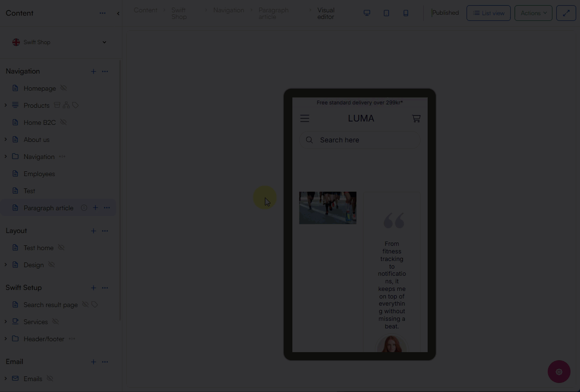Screen dimensions: 580x392
Task: Switch to mobile preview icon
Action: (x=406, y=13)
